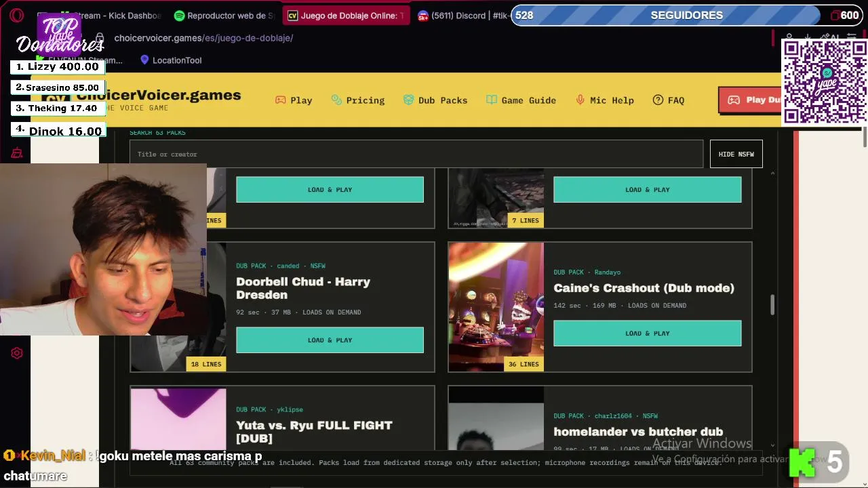Click the Title or creator search field
The width and height of the screenshot is (868, 488).
click(416, 154)
